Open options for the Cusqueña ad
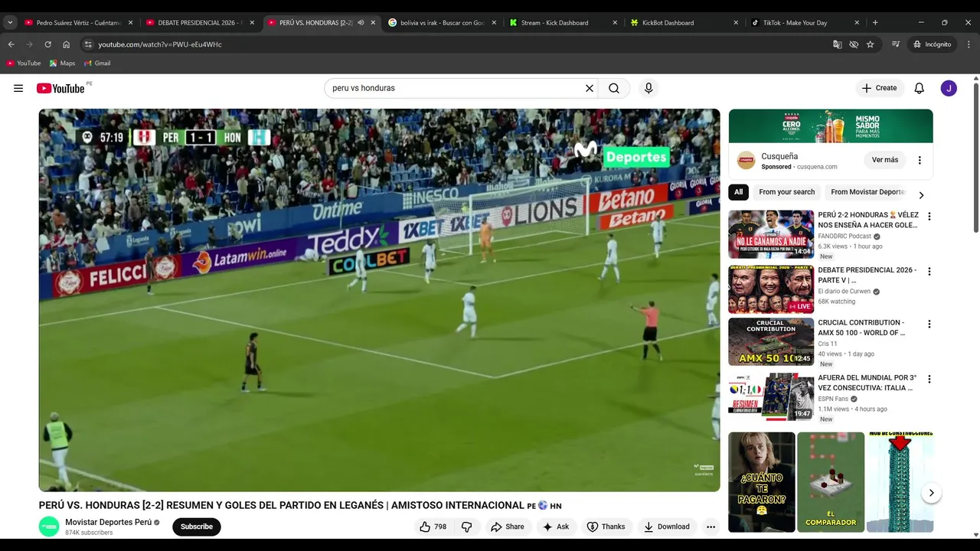 tap(920, 160)
